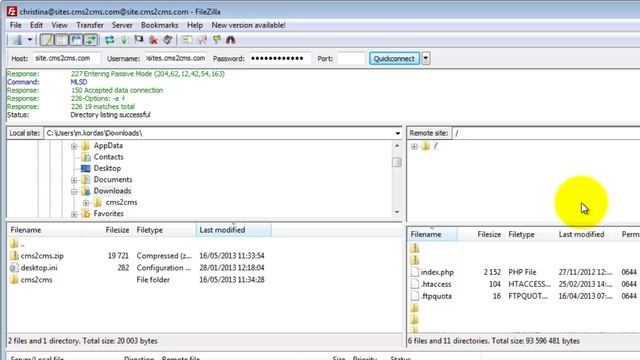The width and height of the screenshot is (640, 360).
Task: Cancel the current operation
Action: (x=139, y=40)
